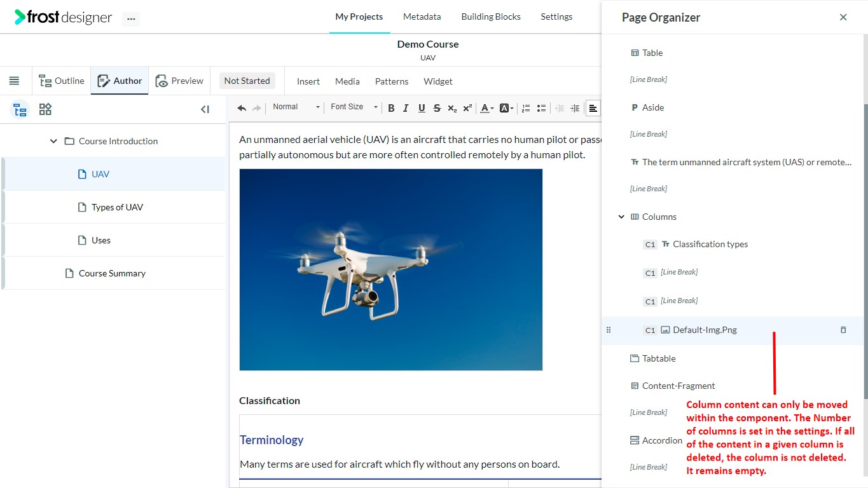This screenshot has width=868, height=488.
Task: Apply subscript formatting
Action: coord(452,108)
